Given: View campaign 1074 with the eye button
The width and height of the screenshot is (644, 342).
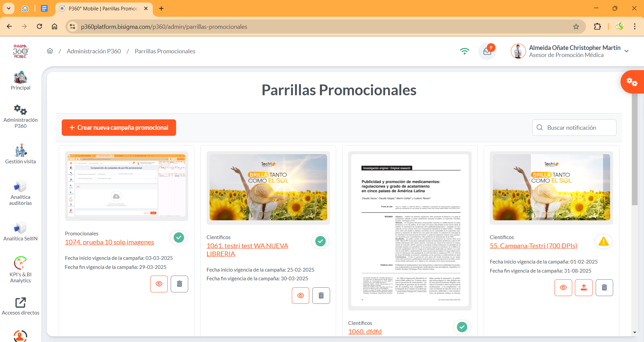Looking at the screenshot, I should coord(159,284).
